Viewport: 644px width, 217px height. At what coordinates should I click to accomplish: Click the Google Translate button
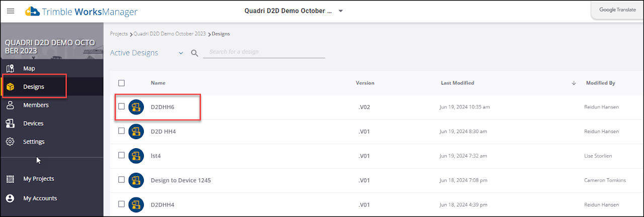[x=617, y=10]
